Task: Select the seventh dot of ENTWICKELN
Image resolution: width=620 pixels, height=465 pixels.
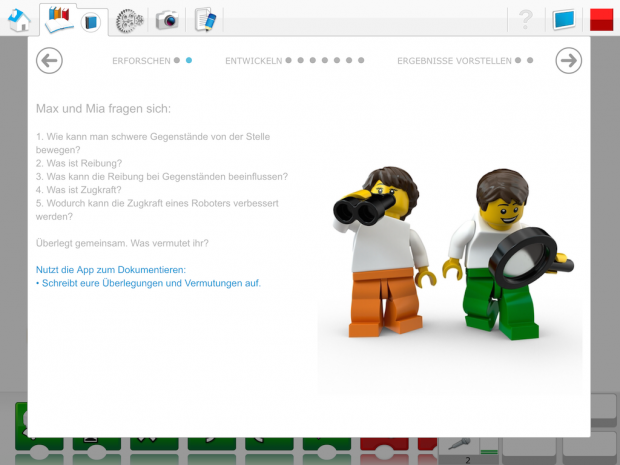Action: [361, 60]
